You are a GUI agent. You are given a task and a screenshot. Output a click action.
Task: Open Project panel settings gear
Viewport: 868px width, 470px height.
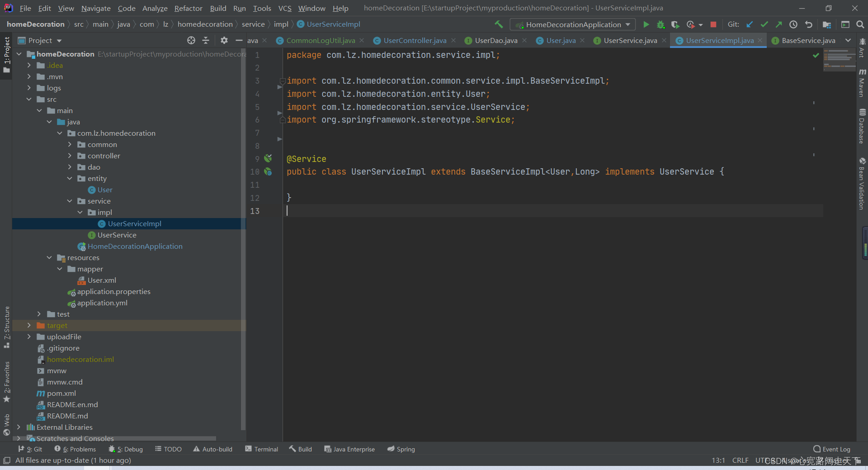224,40
